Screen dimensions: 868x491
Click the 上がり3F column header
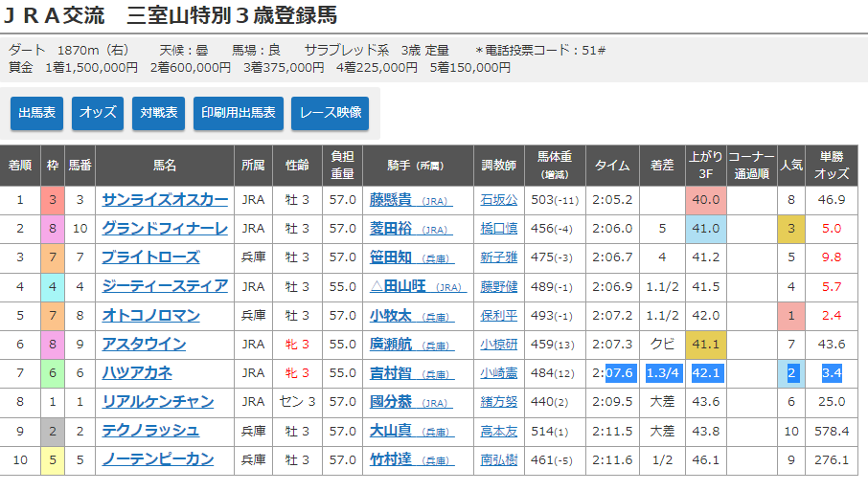(x=705, y=166)
